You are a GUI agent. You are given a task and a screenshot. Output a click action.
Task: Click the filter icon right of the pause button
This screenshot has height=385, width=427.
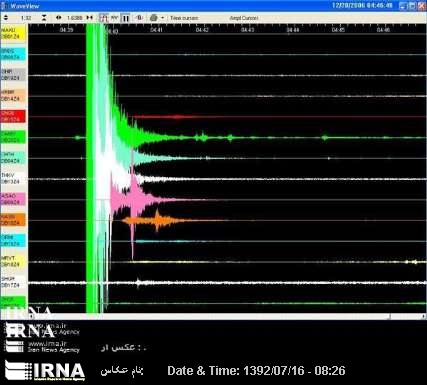[x=139, y=18]
